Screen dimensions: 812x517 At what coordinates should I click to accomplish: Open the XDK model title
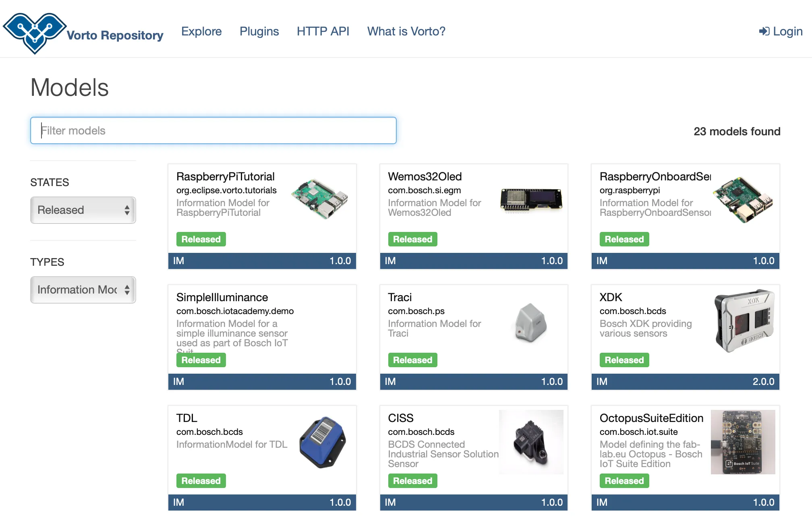(x=611, y=298)
